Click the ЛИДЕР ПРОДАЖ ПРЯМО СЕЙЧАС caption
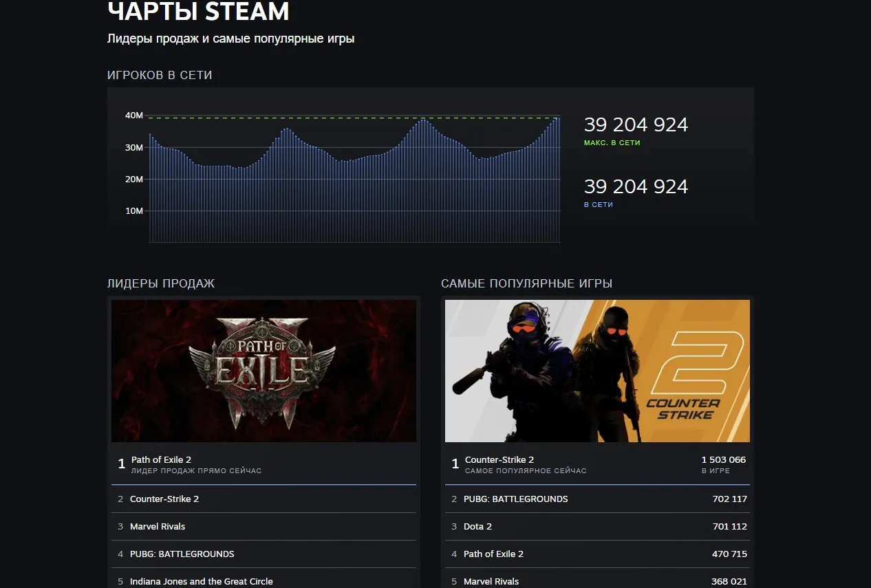871x588 pixels. (x=196, y=471)
